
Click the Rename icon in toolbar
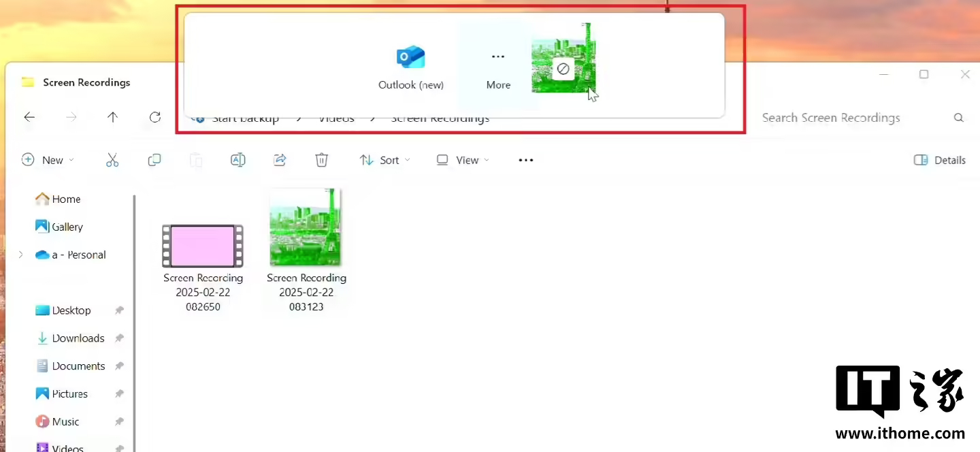(x=238, y=160)
